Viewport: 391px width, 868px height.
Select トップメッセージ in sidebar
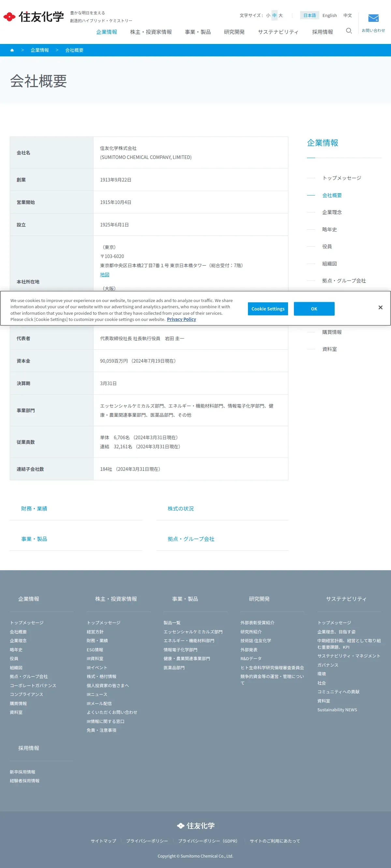tap(341, 178)
